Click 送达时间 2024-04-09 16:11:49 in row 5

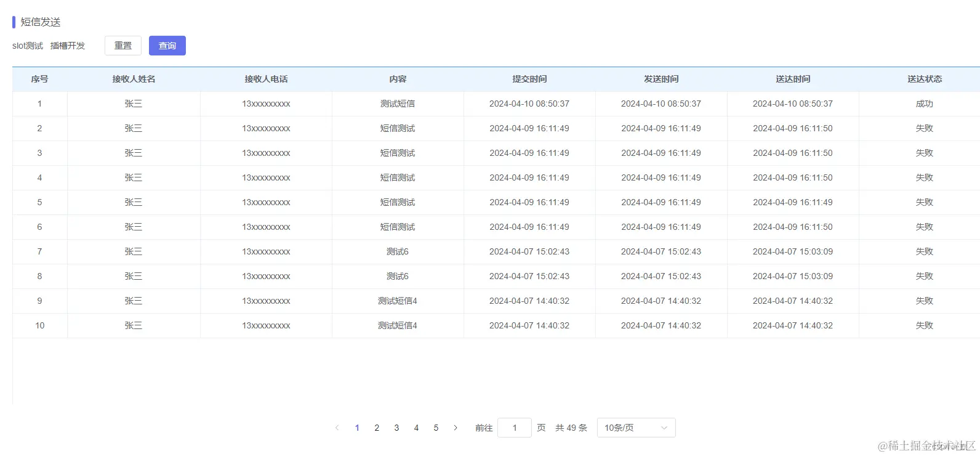793,202
